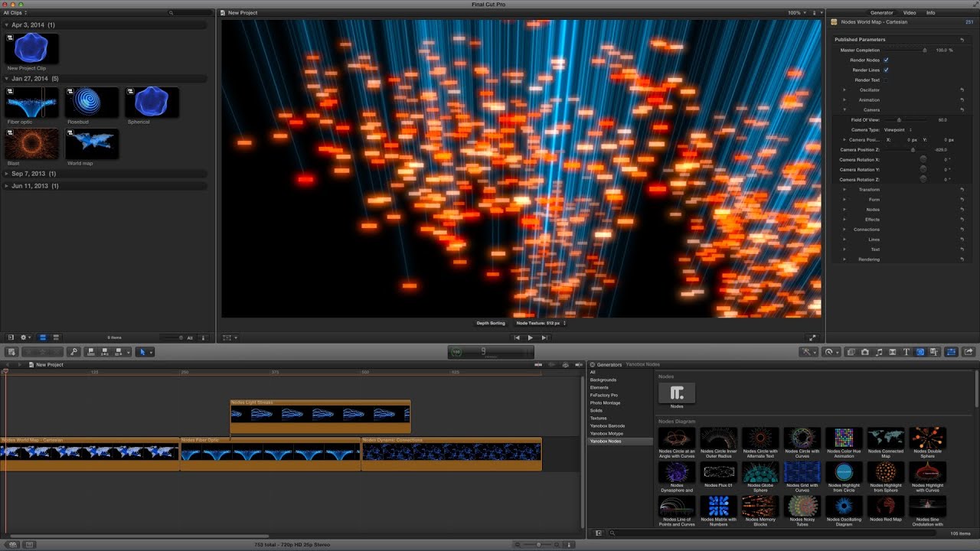
Task: Select the World map clip thumbnail
Action: pyautogui.click(x=92, y=143)
